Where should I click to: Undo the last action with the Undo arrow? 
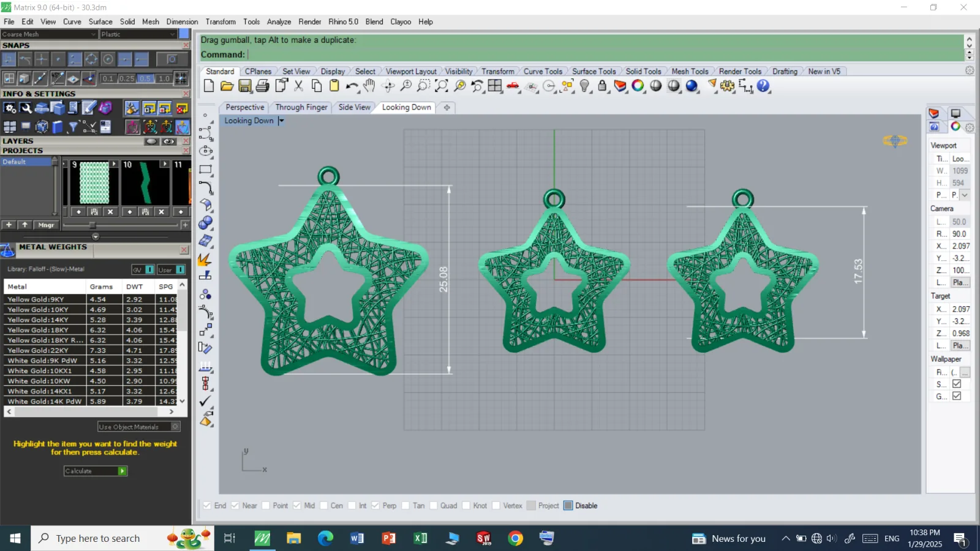(x=352, y=86)
